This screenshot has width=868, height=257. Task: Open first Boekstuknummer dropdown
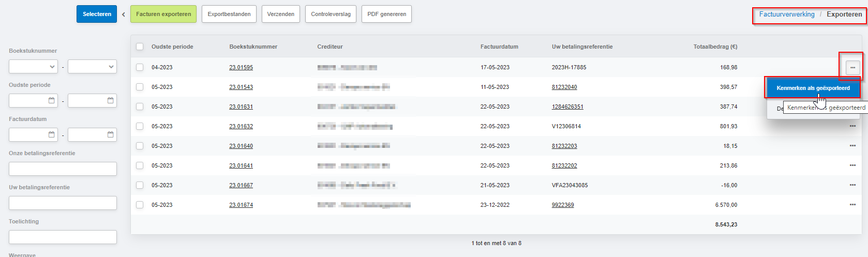[x=33, y=66]
